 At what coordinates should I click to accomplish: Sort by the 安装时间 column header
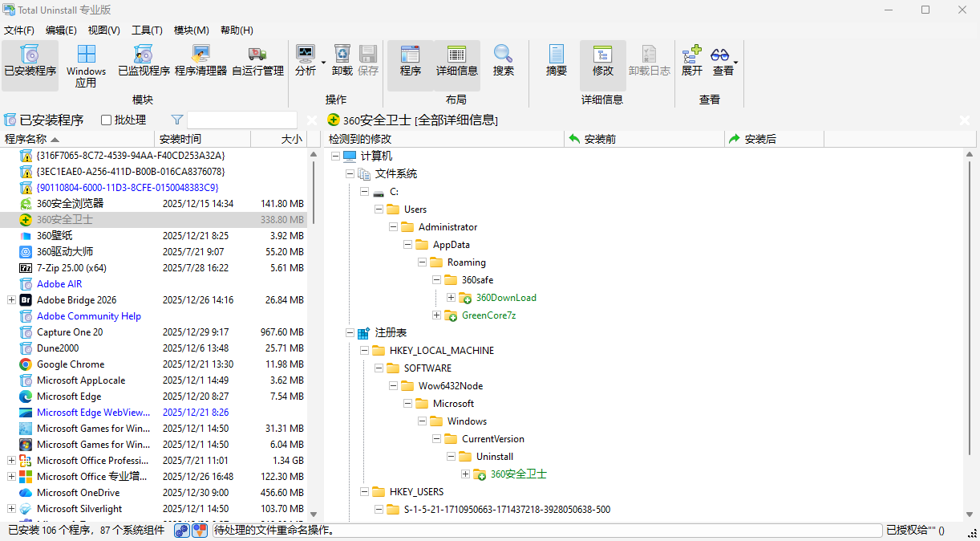[x=204, y=139]
